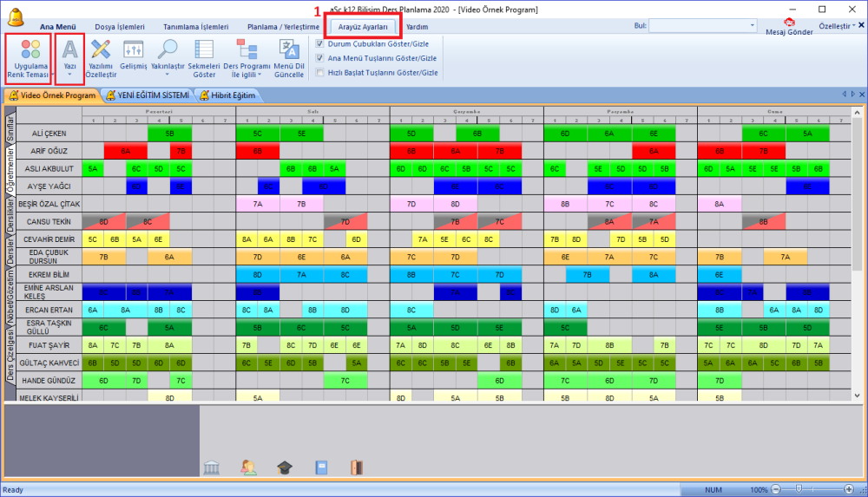Adjust the zoom slider in status bar
Screen dimensions: 868x497
pos(799,489)
